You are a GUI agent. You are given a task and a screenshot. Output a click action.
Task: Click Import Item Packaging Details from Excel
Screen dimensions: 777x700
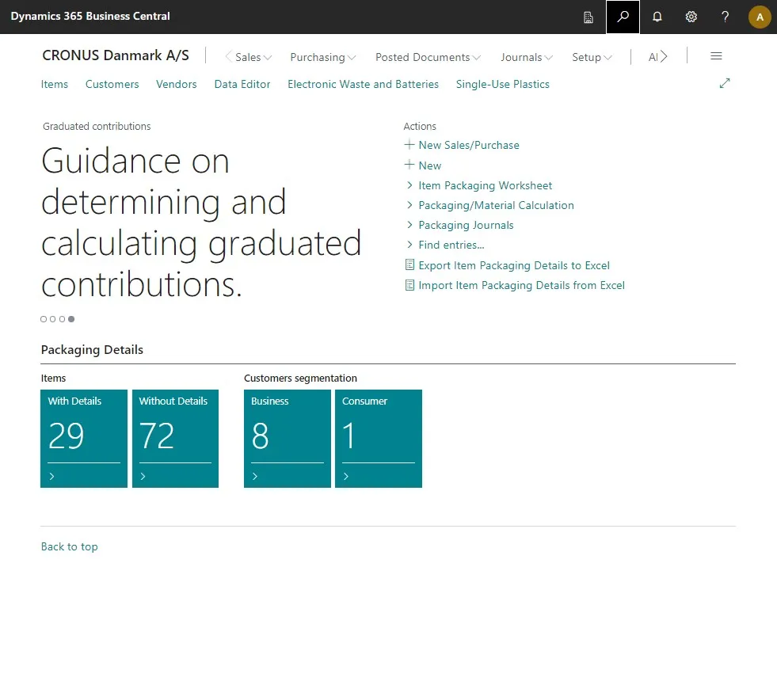click(521, 285)
